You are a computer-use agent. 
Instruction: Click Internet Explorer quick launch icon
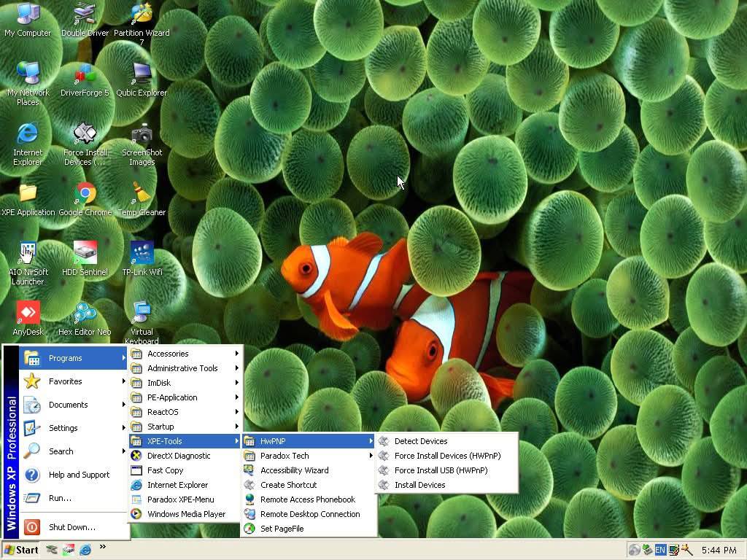85,550
